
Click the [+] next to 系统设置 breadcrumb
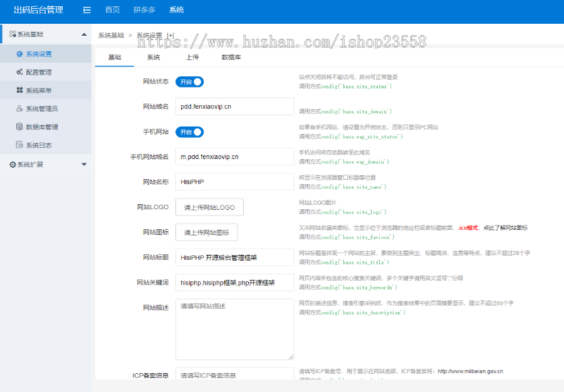[170, 36]
